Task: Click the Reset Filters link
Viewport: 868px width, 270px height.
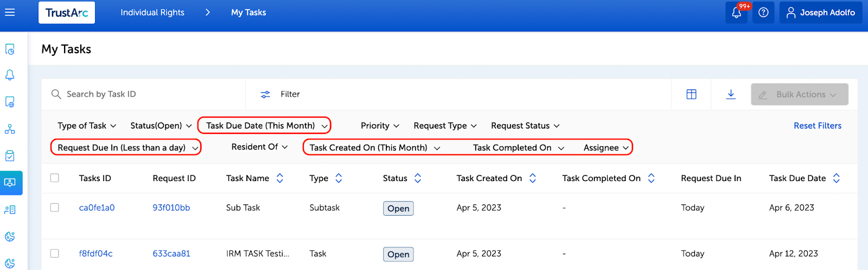Action: point(818,126)
